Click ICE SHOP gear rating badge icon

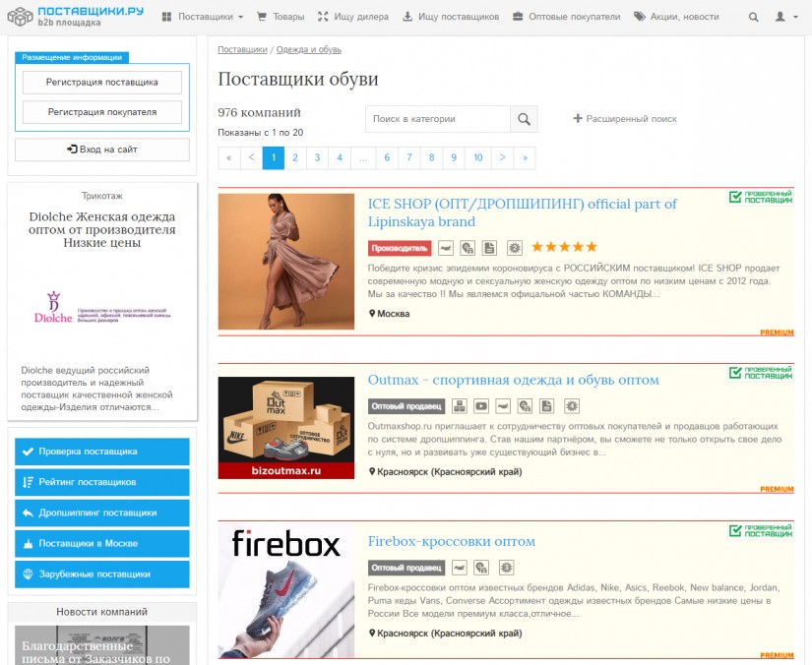514,248
